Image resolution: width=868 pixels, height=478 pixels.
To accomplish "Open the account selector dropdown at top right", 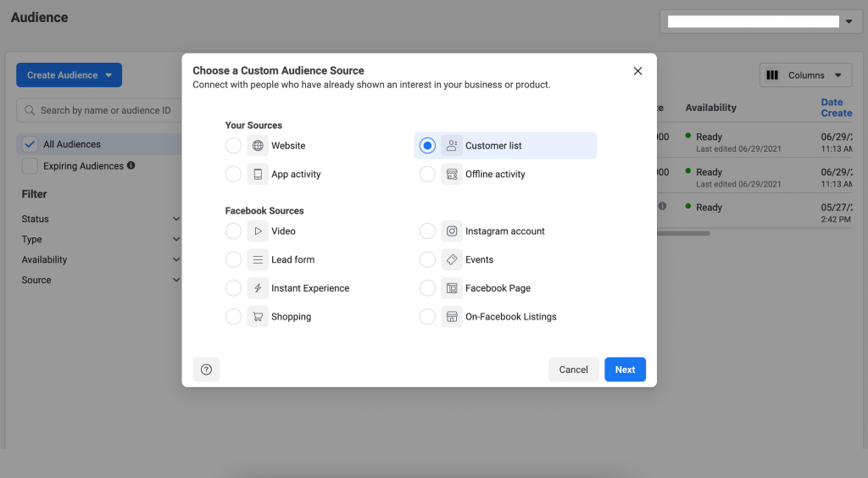I will coord(760,21).
